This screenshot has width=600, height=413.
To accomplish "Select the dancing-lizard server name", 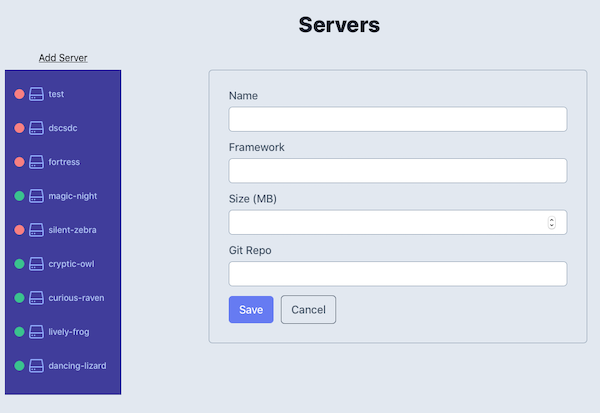I will pos(77,366).
